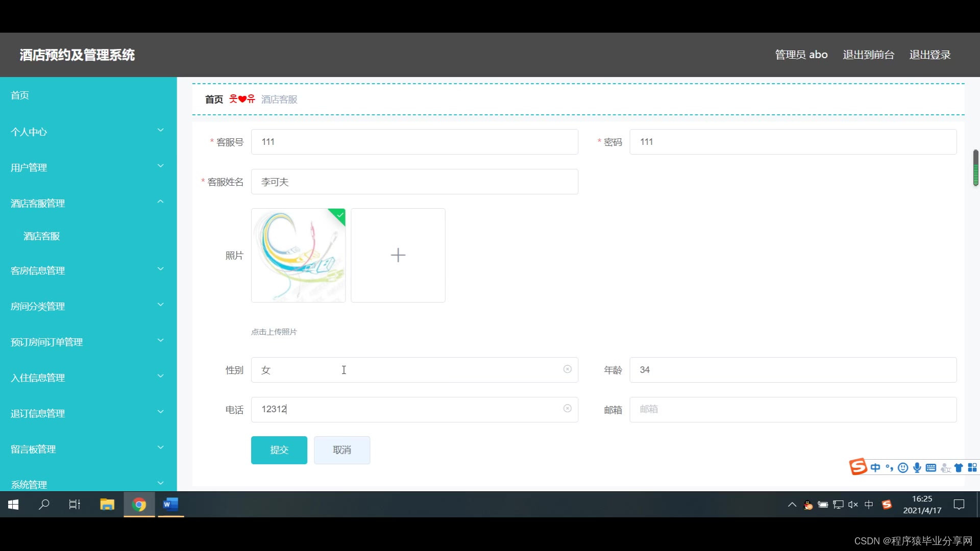Click the Sogou microphone voice input icon
Screen dimensions: 980x551
point(917,468)
